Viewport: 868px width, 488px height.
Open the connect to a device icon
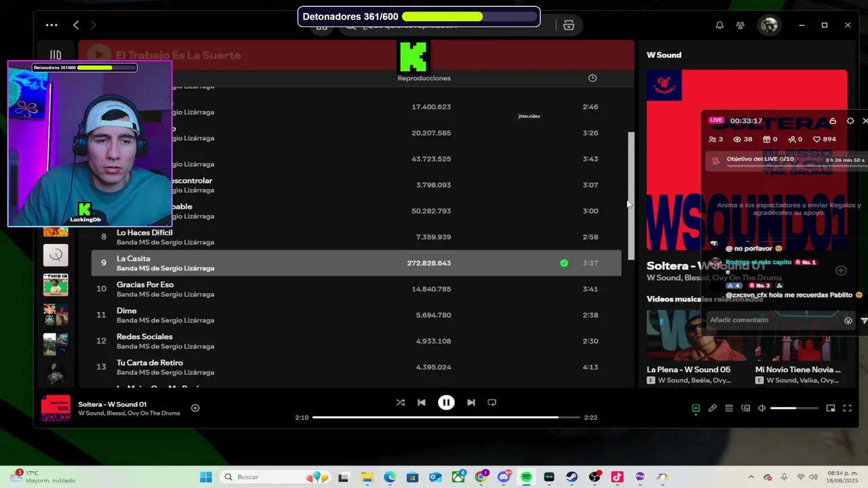[x=746, y=408]
